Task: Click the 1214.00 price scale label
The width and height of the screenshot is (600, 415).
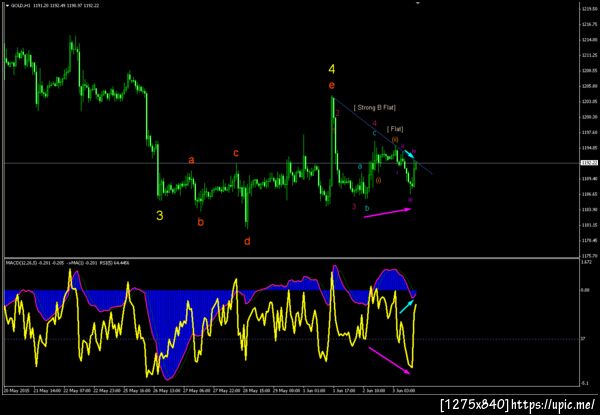Action: point(589,39)
